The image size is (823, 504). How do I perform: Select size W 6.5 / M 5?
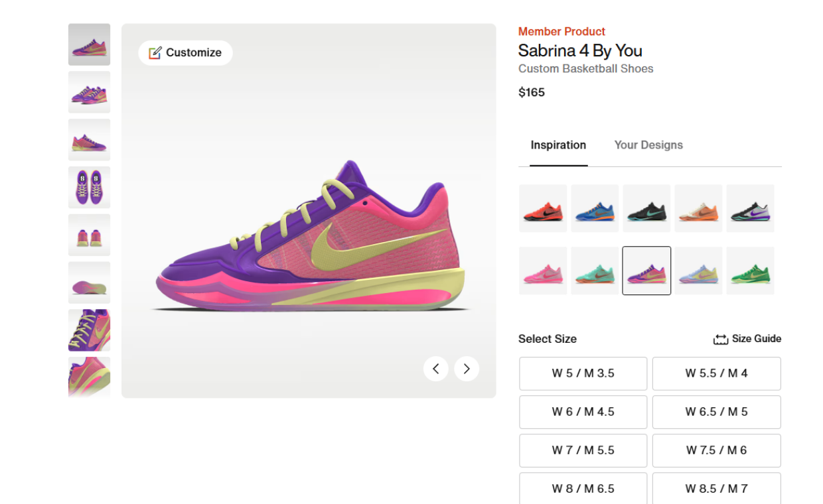[717, 412]
